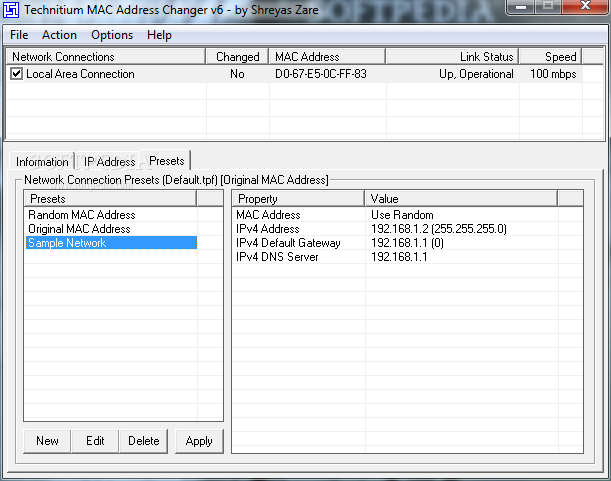Apply the selected preset
The image size is (611, 481).
(199, 441)
